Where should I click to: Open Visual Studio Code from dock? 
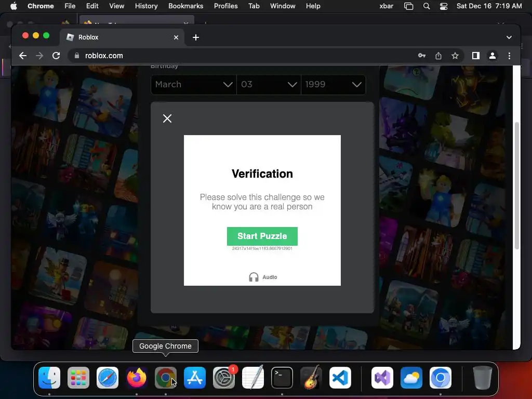pyautogui.click(x=340, y=378)
